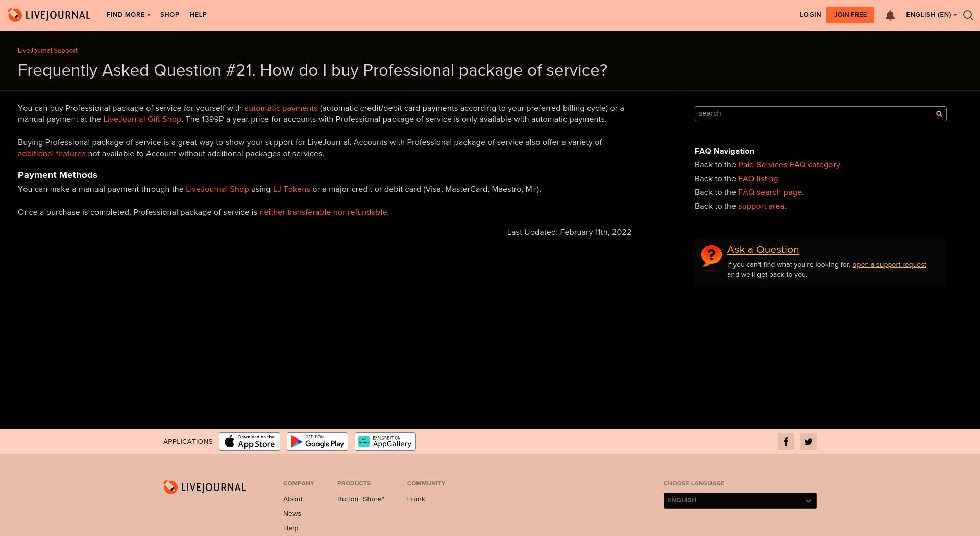
Task: Open Button "Share" product link
Action: [361, 499]
